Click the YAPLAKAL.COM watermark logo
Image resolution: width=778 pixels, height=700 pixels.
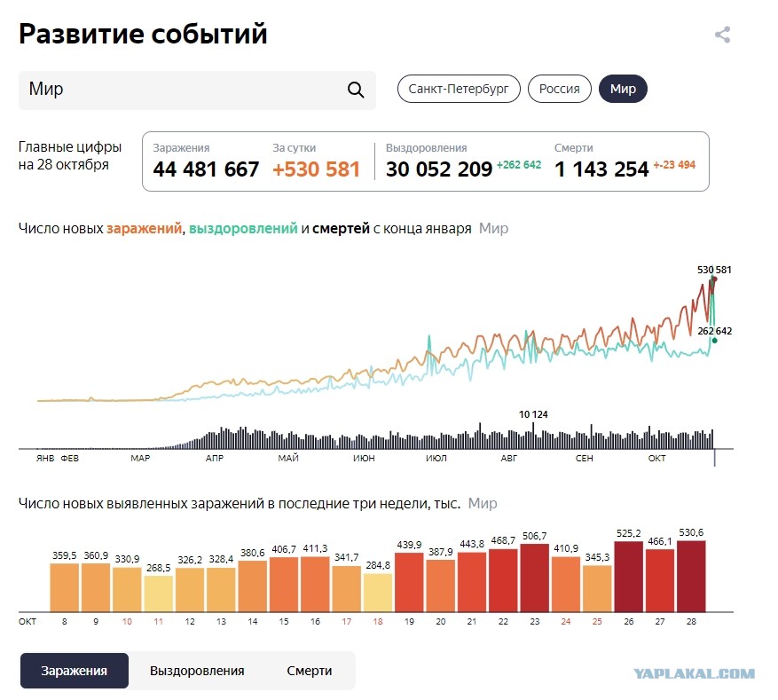[694, 673]
